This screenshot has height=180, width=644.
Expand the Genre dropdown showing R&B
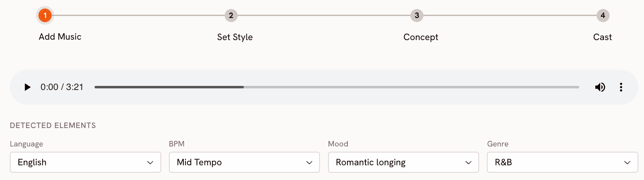click(563, 162)
